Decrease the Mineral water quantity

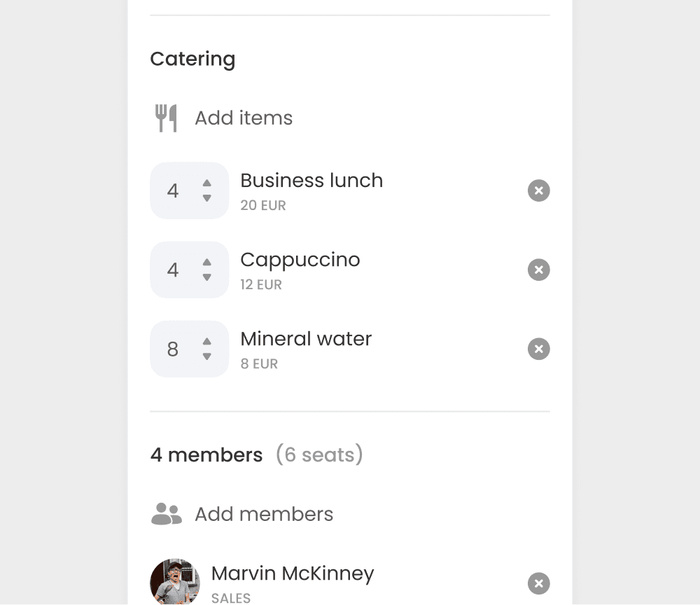click(206, 356)
